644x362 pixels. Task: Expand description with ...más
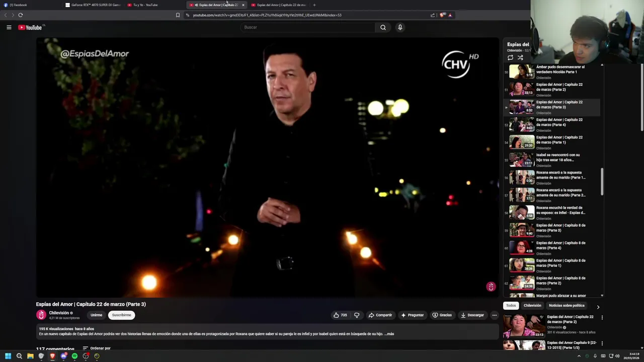[389, 334]
